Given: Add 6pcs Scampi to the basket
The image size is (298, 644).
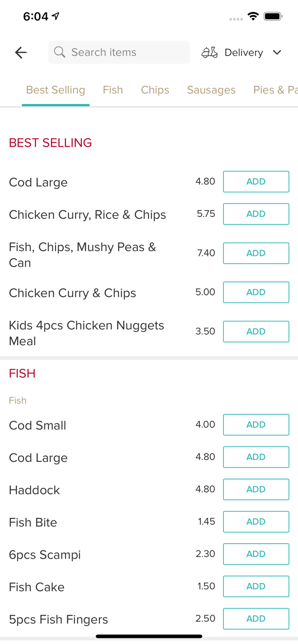Looking at the screenshot, I should coord(256,554).
